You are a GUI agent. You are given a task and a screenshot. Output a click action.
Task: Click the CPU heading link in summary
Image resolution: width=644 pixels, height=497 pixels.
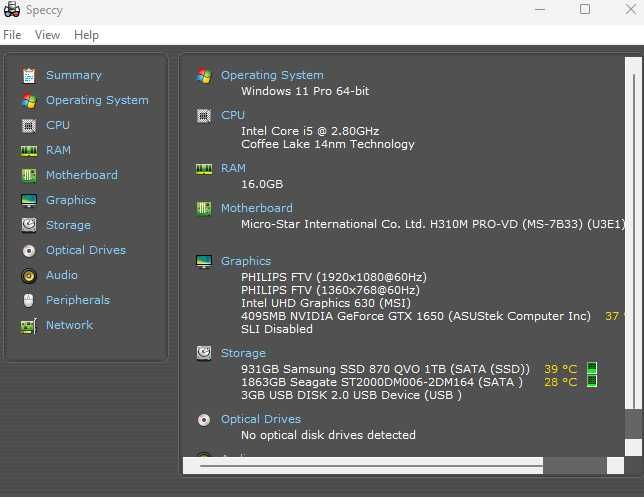tap(233, 115)
